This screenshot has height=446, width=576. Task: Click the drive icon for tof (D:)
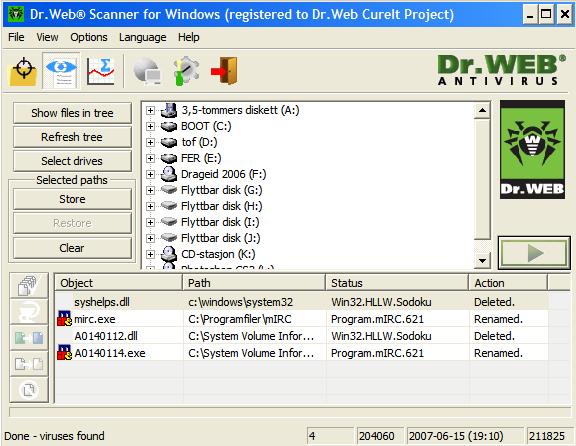(x=169, y=142)
